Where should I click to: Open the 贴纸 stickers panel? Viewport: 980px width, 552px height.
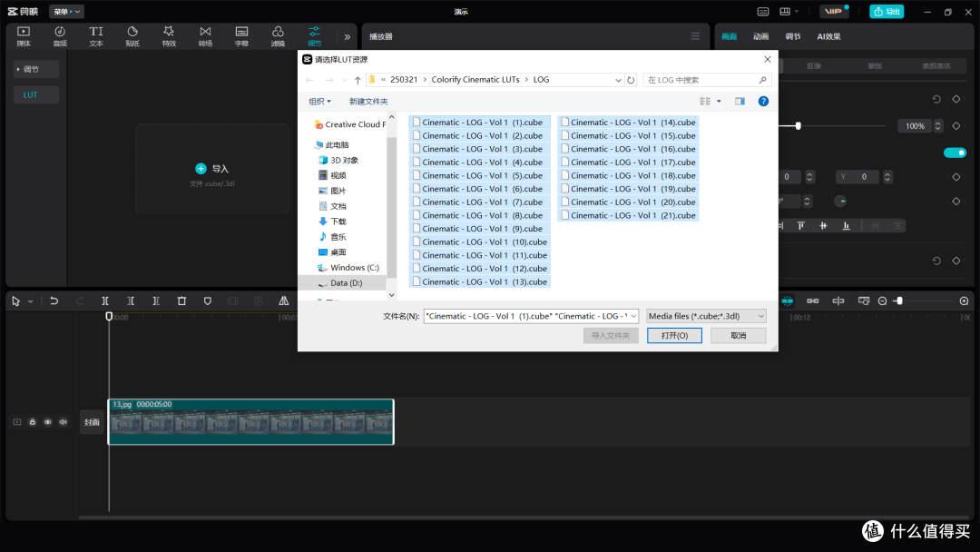132,36
